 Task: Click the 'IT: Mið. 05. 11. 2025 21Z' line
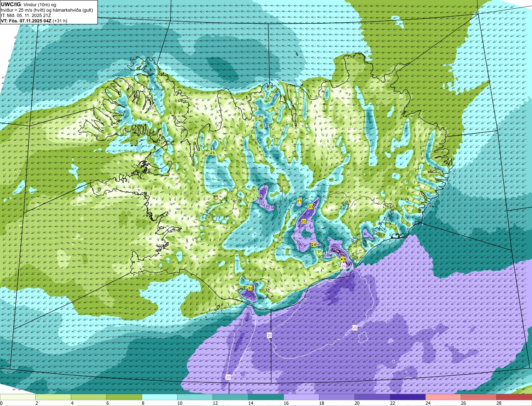26,15
